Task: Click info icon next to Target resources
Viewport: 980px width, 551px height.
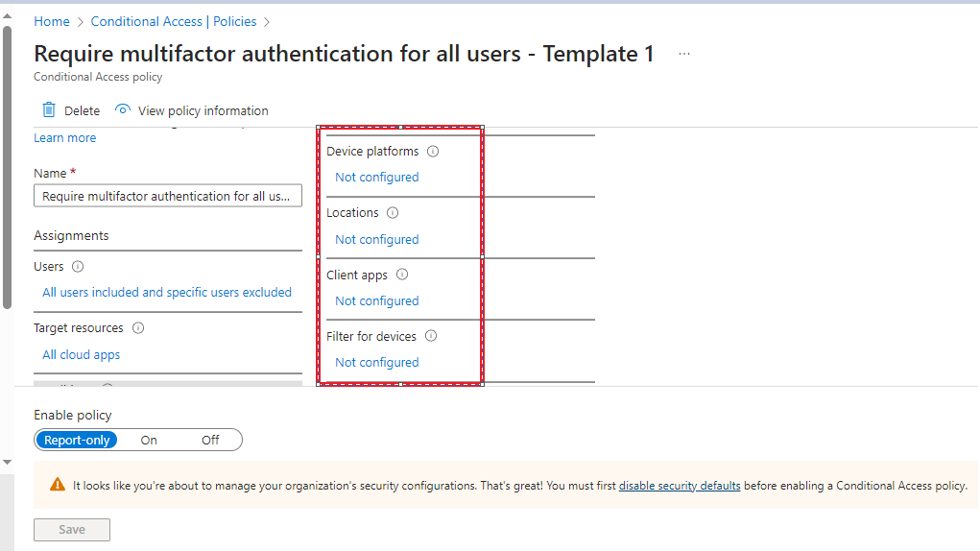Action: tap(138, 328)
